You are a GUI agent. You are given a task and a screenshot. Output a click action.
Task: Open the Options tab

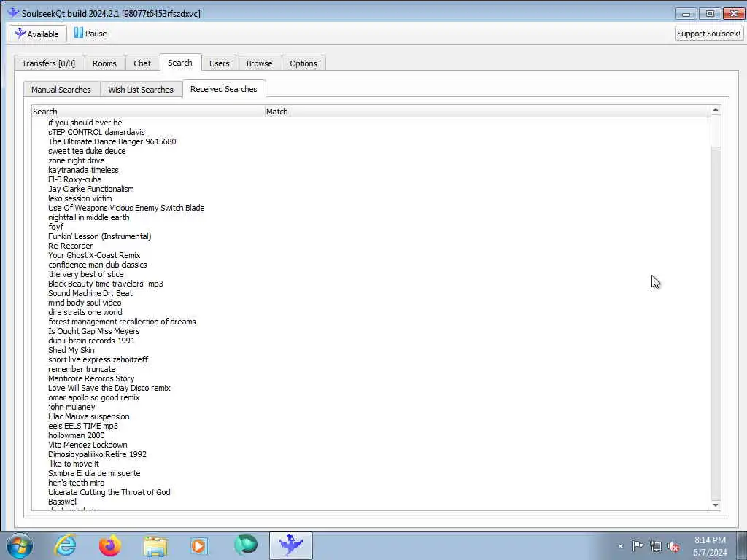[x=303, y=63]
